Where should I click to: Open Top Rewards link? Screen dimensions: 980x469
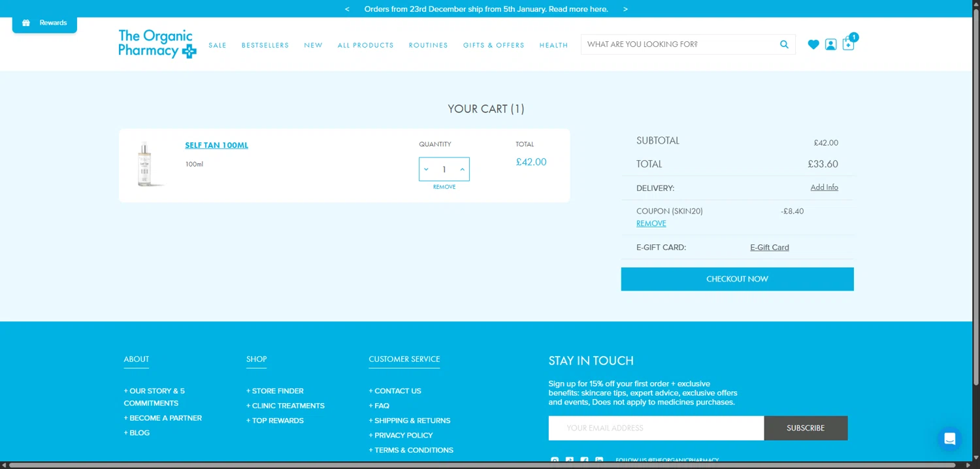(275, 421)
